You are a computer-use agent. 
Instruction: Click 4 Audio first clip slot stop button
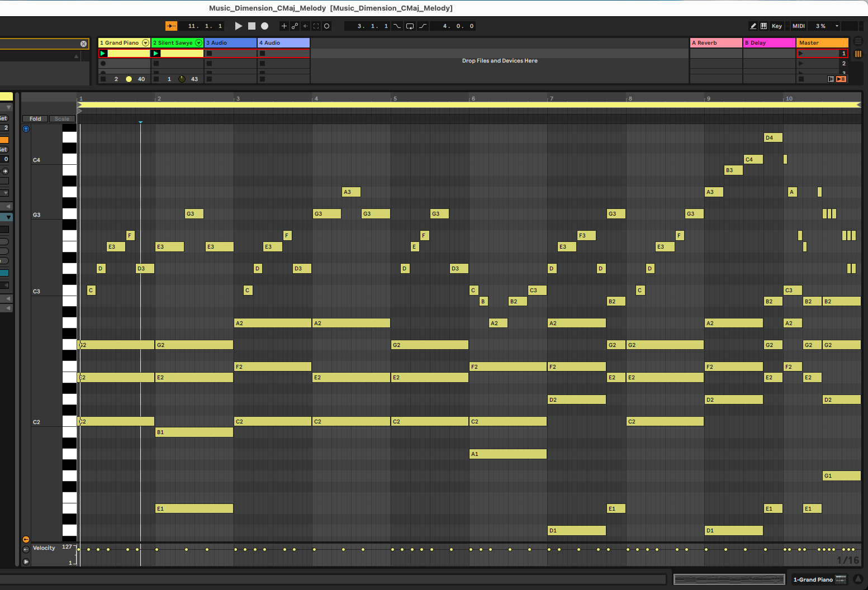click(x=263, y=53)
